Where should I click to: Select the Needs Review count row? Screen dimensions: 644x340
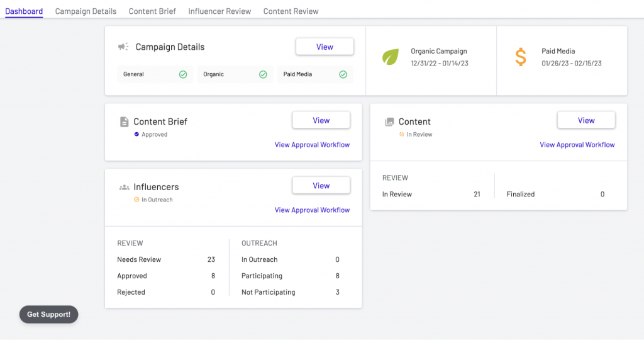tap(166, 259)
